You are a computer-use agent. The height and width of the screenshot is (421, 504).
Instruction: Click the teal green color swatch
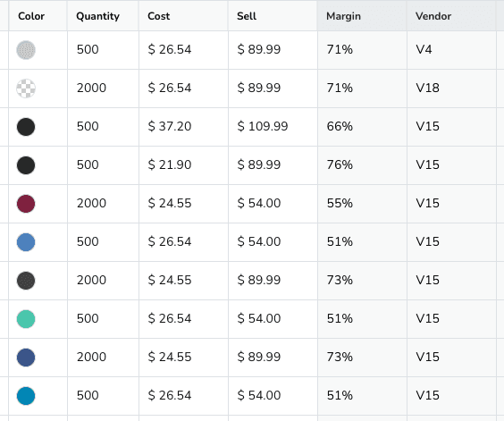pyautogui.click(x=26, y=319)
